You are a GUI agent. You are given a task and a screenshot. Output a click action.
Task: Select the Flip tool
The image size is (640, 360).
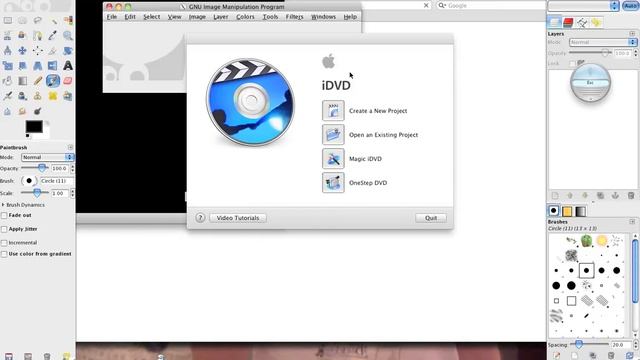click(53, 66)
